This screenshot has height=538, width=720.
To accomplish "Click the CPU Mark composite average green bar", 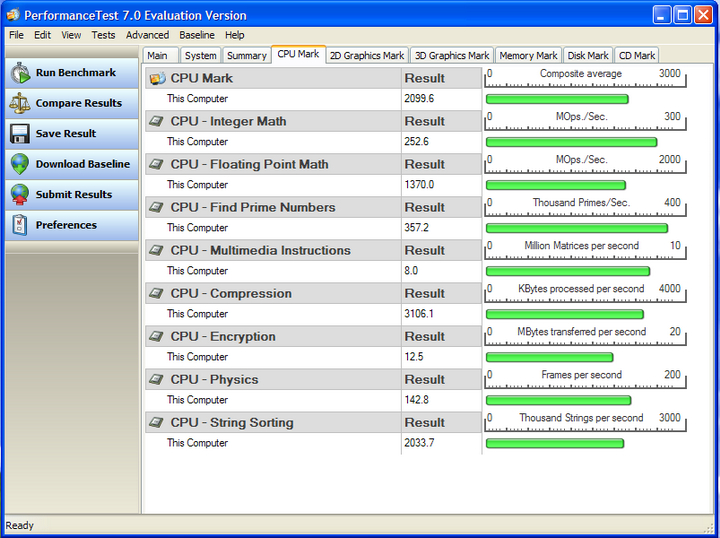I will [x=557, y=99].
